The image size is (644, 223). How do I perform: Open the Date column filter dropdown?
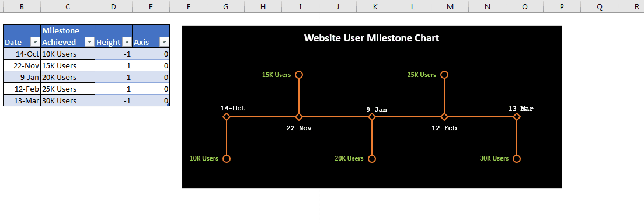point(35,42)
